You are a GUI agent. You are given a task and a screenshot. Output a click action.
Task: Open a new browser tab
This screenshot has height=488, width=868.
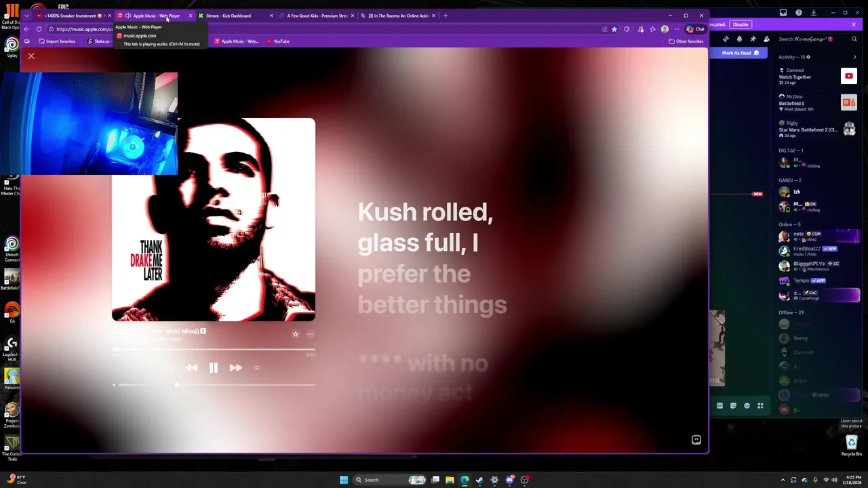pos(446,16)
